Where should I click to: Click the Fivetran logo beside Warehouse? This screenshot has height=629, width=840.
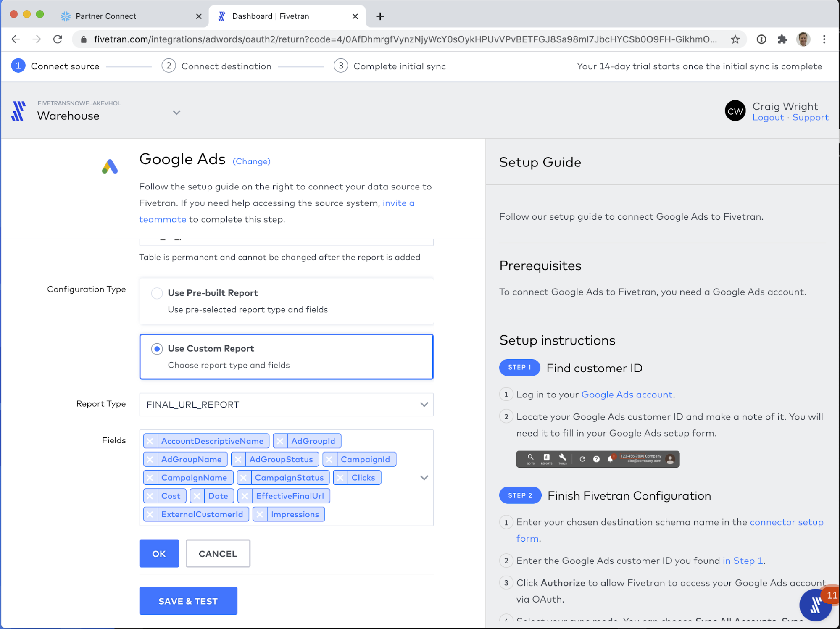[x=18, y=111]
